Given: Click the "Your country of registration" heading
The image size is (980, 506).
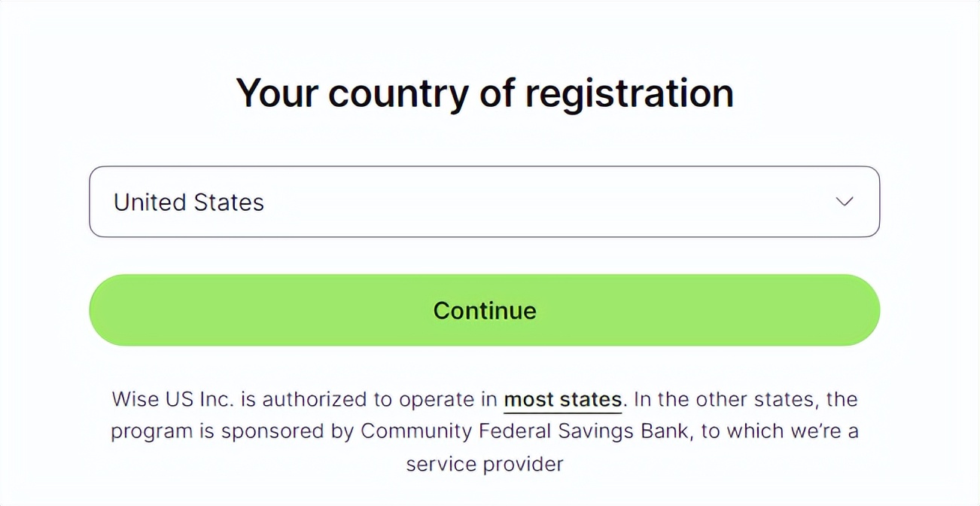Looking at the screenshot, I should pyautogui.click(x=485, y=93).
